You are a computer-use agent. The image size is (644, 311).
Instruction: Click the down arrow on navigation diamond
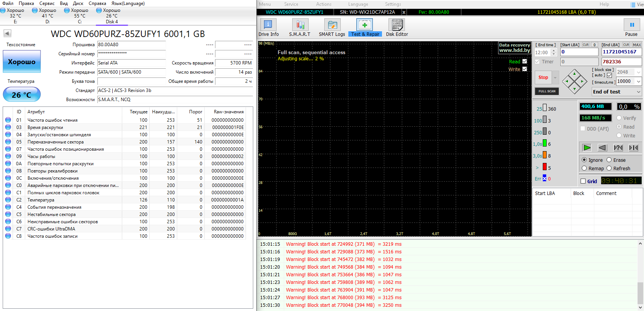[x=574, y=89]
